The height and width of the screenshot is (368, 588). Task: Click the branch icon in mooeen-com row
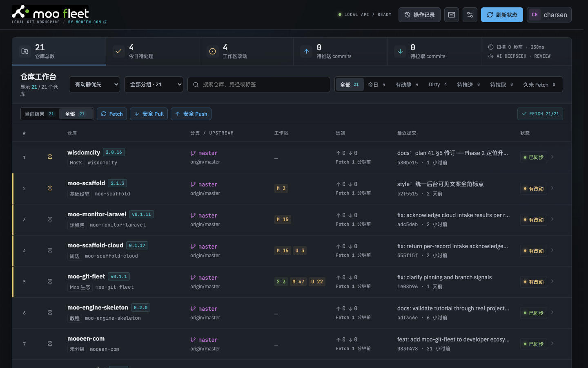(x=193, y=340)
